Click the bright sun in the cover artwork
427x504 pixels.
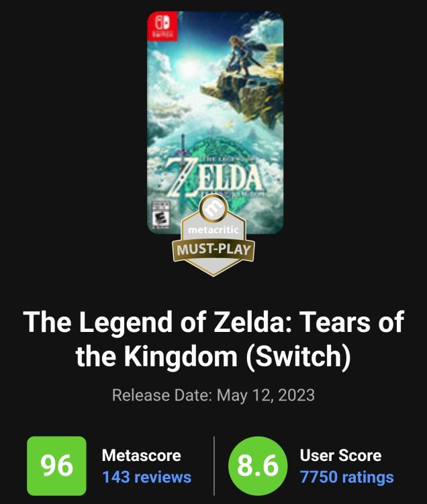187,69
